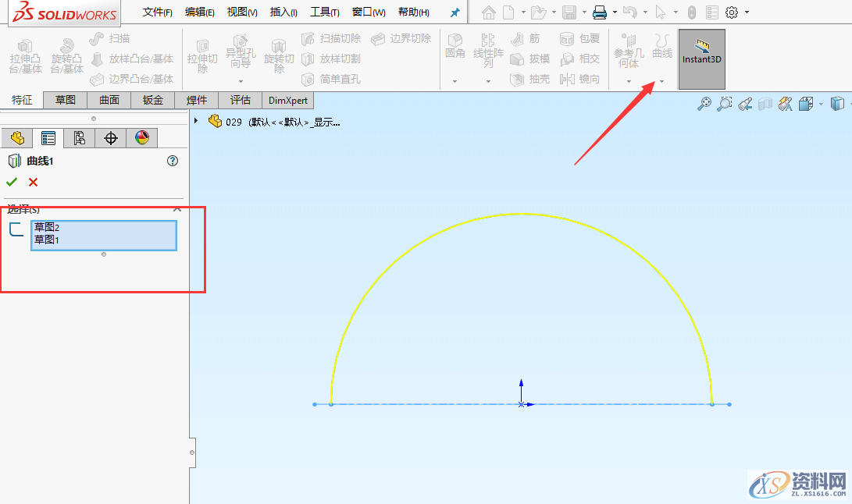Click the zoom-to-fit magnifier in heads-up toolbar

tap(705, 103)
